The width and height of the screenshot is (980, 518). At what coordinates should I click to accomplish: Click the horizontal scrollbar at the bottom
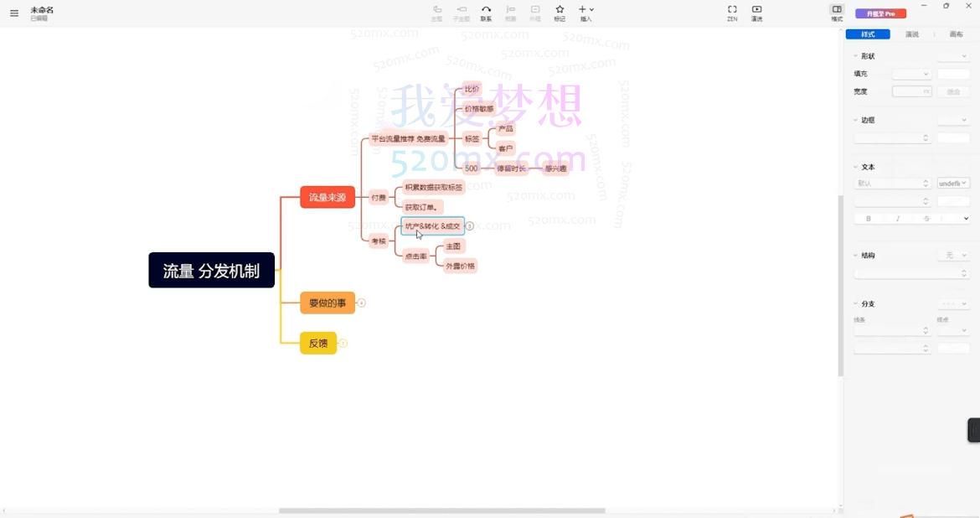[441, 510]
